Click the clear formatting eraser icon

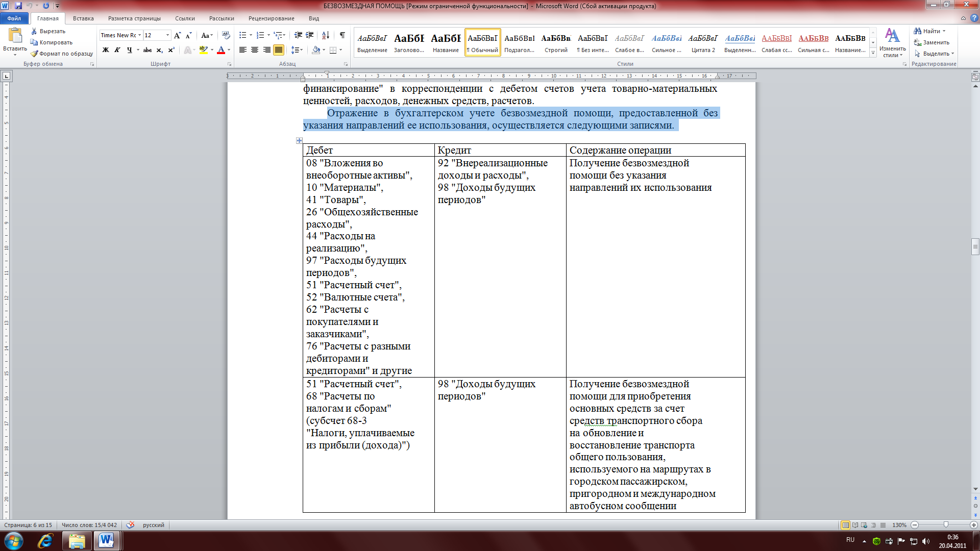(226, 35)
